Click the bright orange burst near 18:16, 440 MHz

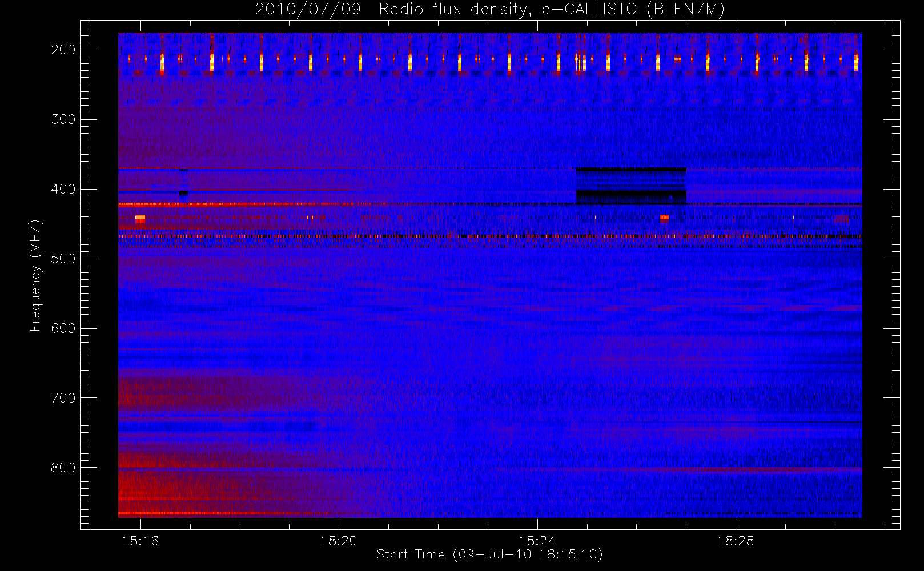point(140,218)
